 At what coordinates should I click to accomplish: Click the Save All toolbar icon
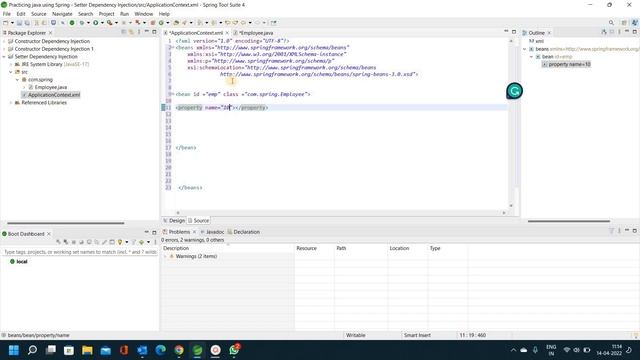[27, 23]
